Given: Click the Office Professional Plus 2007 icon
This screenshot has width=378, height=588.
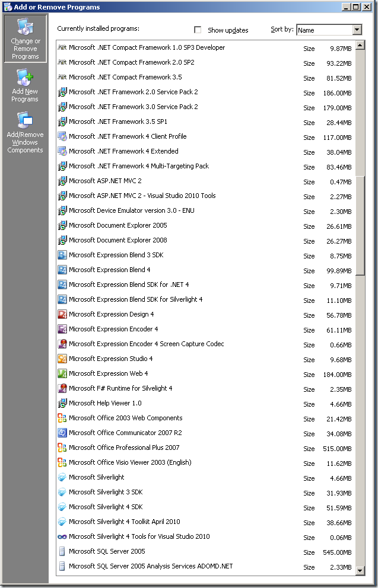Looking at the screenshot, I should pos(62,448).
